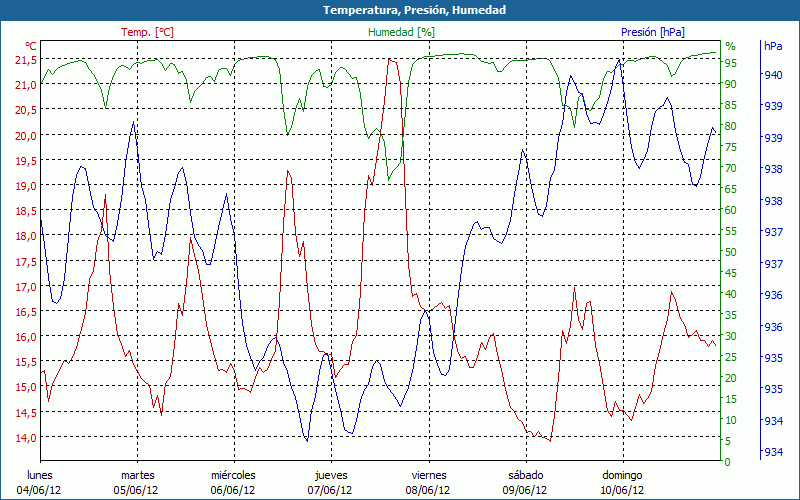This screenshot has height=500, width=800.
Task: Click the date 04/06/12 on the time axis
Action: tap(39, 490)
